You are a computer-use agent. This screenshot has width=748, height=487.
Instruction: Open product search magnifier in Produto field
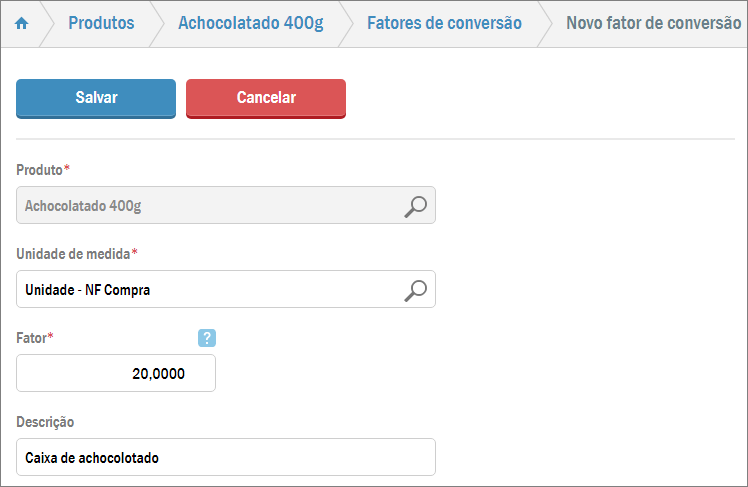[x=415, y=206]
